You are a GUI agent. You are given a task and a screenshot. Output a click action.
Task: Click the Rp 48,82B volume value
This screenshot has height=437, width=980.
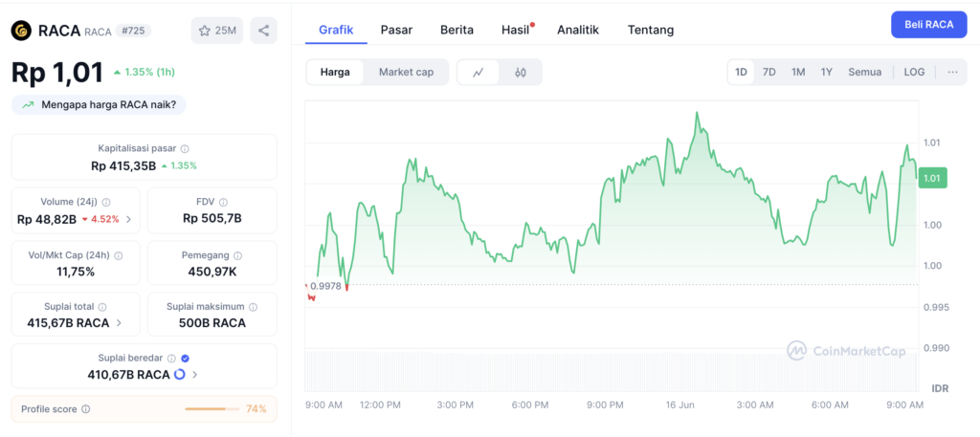coord(47,219)
